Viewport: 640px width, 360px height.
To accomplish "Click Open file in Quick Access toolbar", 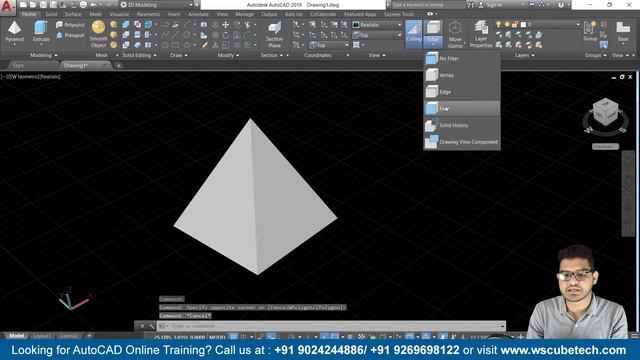I will pos(33,5).
